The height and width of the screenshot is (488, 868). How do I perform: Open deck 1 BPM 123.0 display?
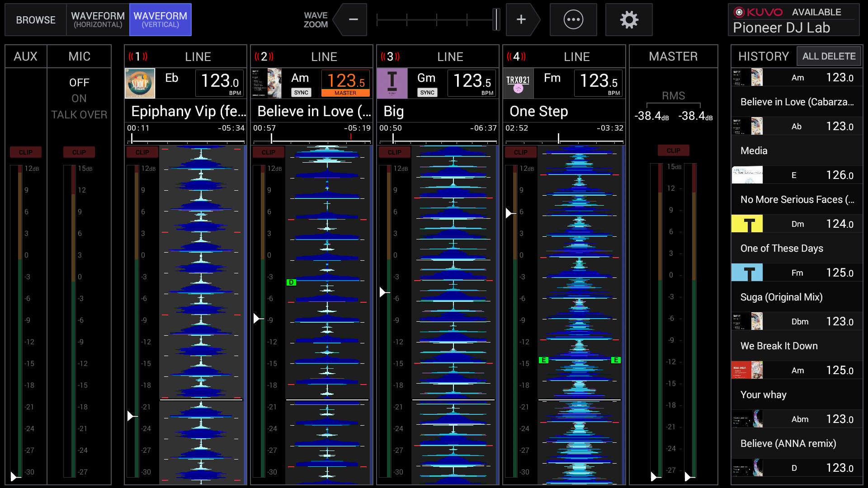point(220,83)
